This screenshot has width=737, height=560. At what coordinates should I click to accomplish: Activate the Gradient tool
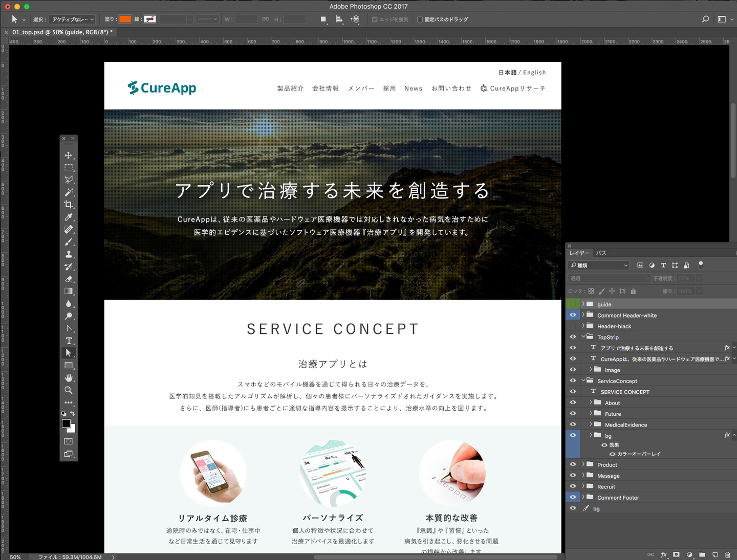pos(69,291)
